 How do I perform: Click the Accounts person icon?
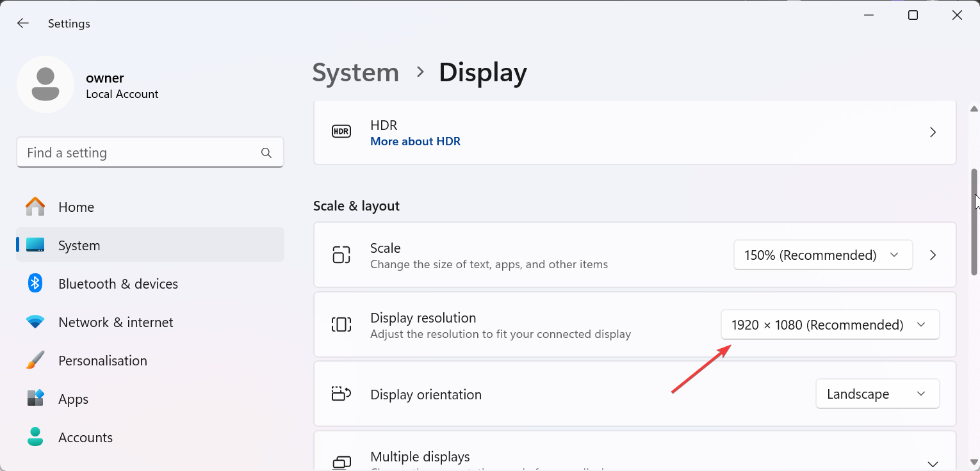tap(35, 437)
